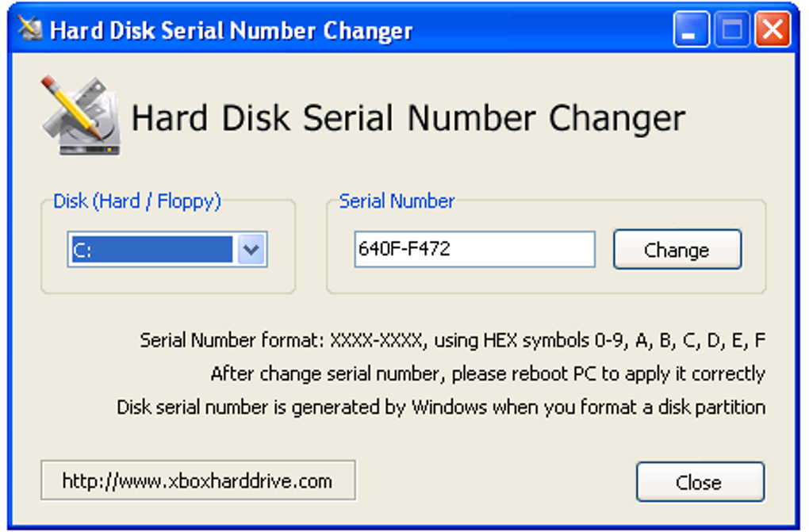This screenshot has height=532, width=809.
Task: Open the xboxharddrive.com website link
Action: [x=197, y=480]
